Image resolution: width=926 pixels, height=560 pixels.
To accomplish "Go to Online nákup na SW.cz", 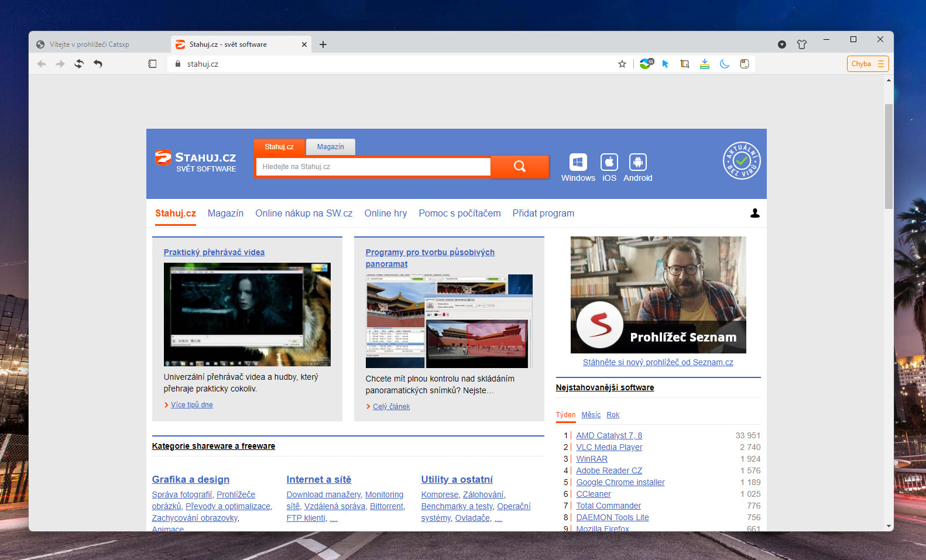I will [304, 214].
